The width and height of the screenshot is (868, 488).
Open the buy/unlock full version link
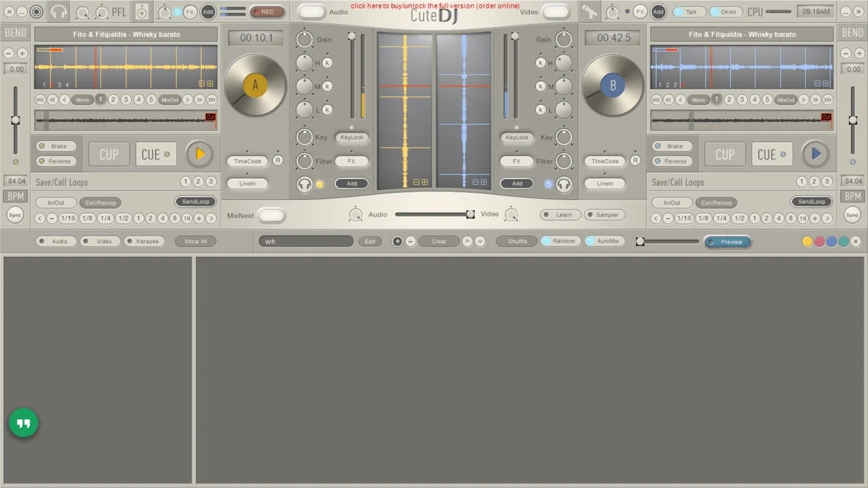pyautogui.click(x=436, y=5)
